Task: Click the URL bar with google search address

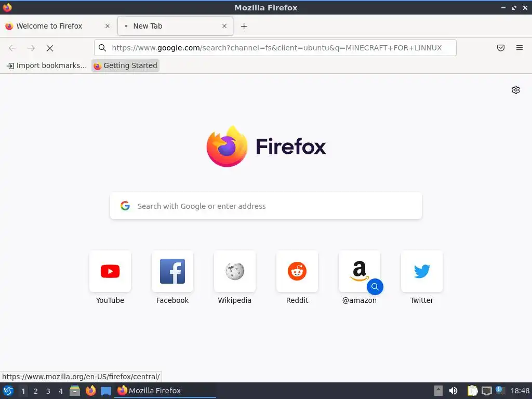Action: (276, 48)
